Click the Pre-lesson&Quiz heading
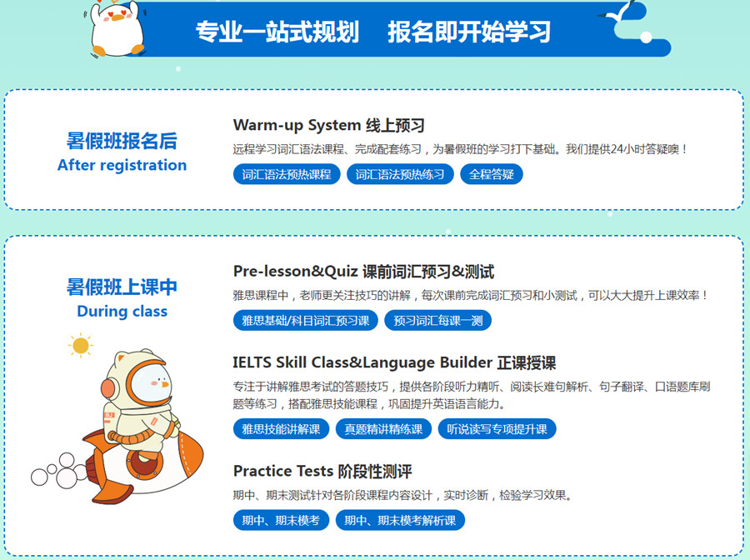The width and height of the screenshot is (750, 560). pos(363,272)
